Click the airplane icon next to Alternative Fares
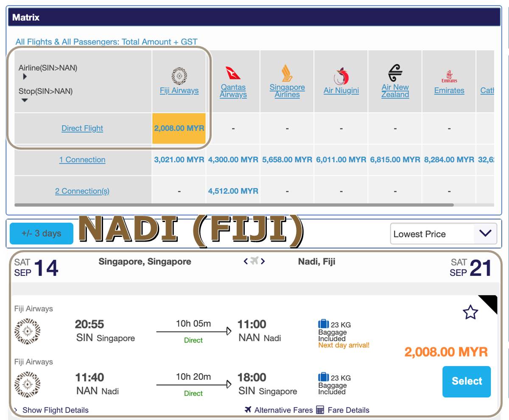Screen dimensions: 509x420 248,409
